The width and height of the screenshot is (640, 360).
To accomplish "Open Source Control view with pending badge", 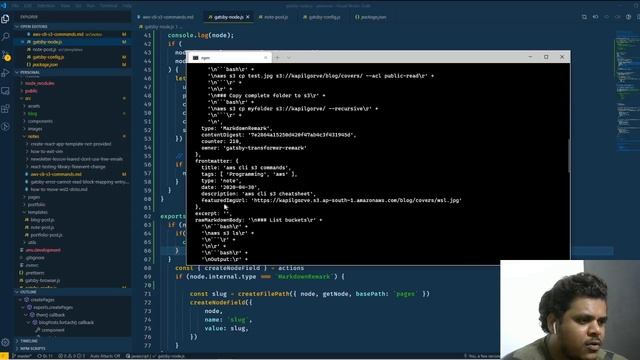I will tap(5, 55).
